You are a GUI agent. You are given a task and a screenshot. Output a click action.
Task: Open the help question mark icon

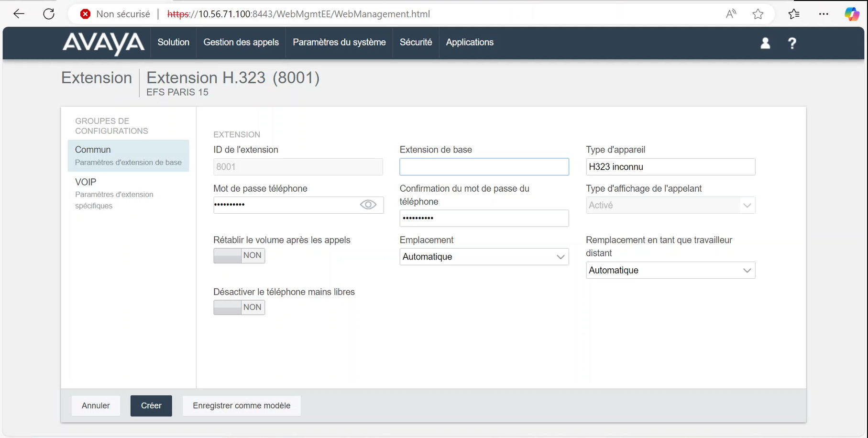tap(792, 43)
